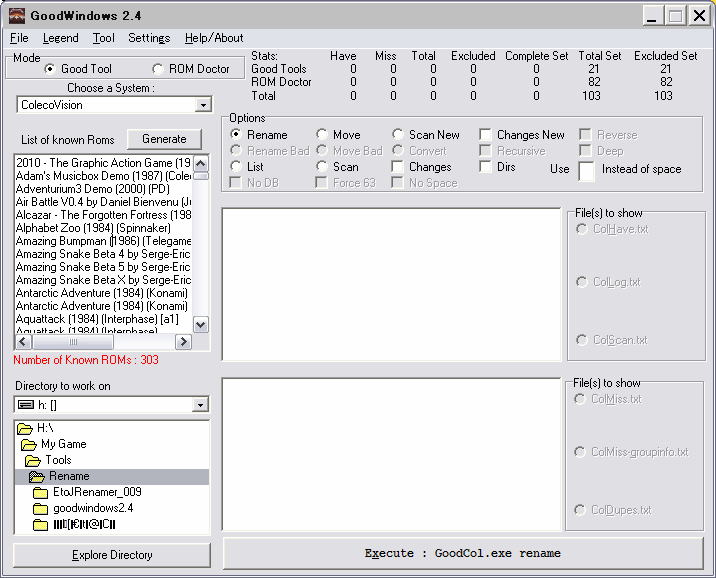The image size is (716, 578).
Task: Select the ROM Doctor mode radio button
Action: (x=158, y=69)
